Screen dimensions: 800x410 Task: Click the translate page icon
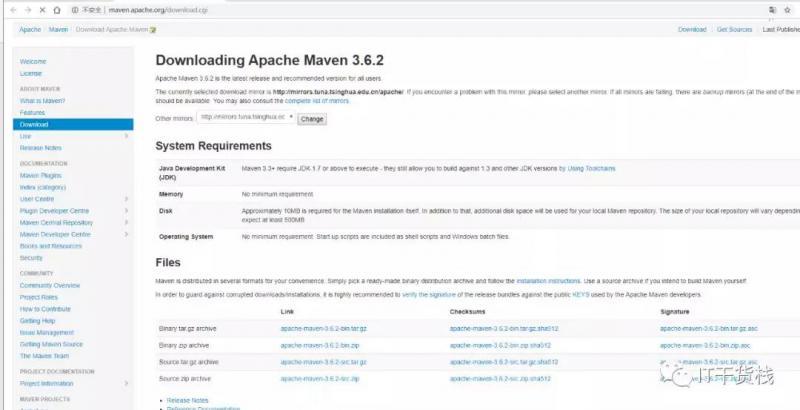772,10
